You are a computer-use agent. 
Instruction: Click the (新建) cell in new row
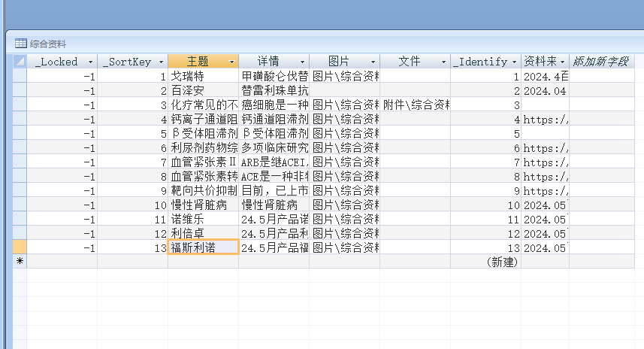(486, 262)
